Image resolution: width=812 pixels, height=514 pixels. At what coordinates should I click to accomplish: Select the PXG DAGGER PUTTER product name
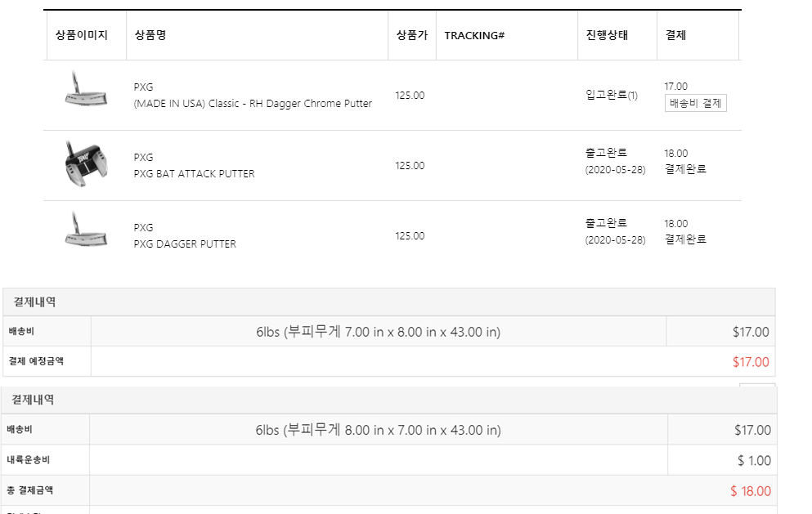tap(185, 244)
